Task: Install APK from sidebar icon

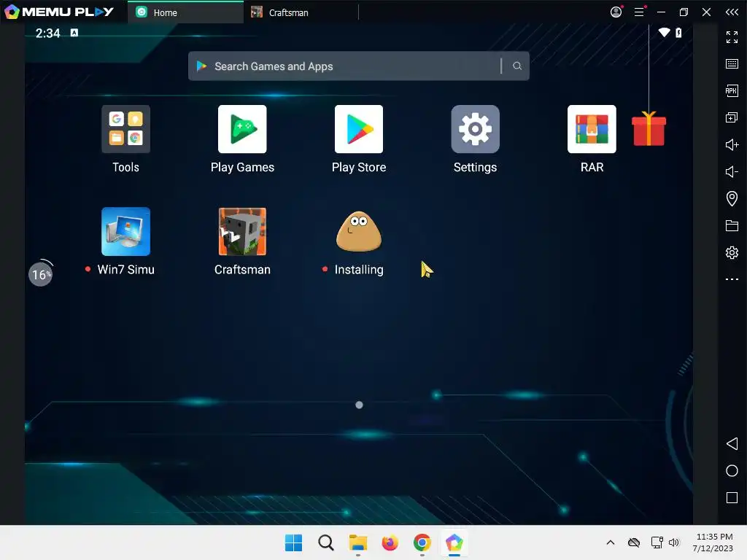Action: click(732, 90)
